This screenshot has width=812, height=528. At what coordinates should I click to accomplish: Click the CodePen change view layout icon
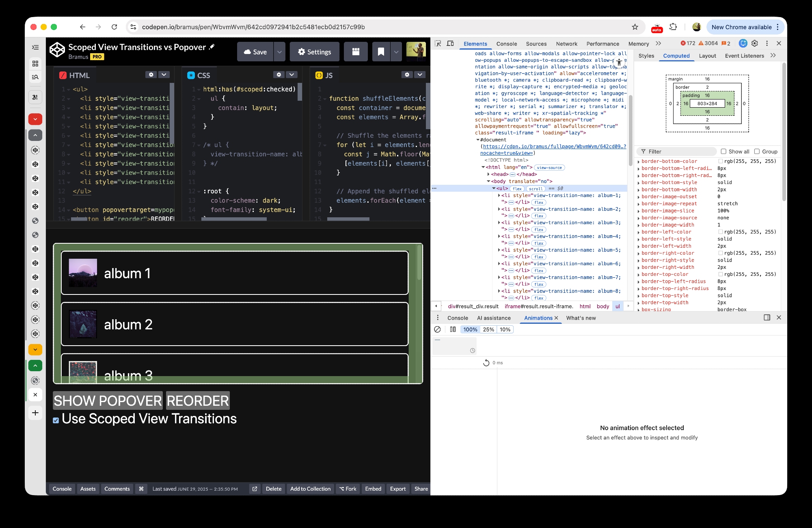pyautogui.click(x=356, y=52)
